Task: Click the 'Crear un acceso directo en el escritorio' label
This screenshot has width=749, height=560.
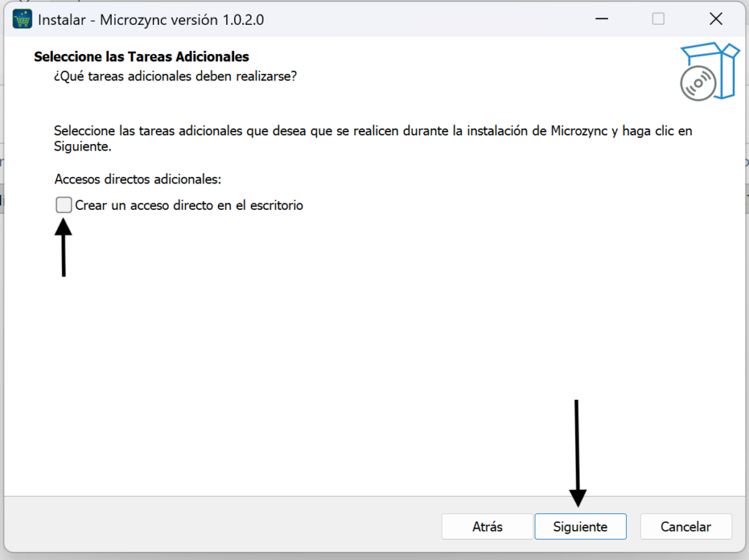Action: point(189,205)
